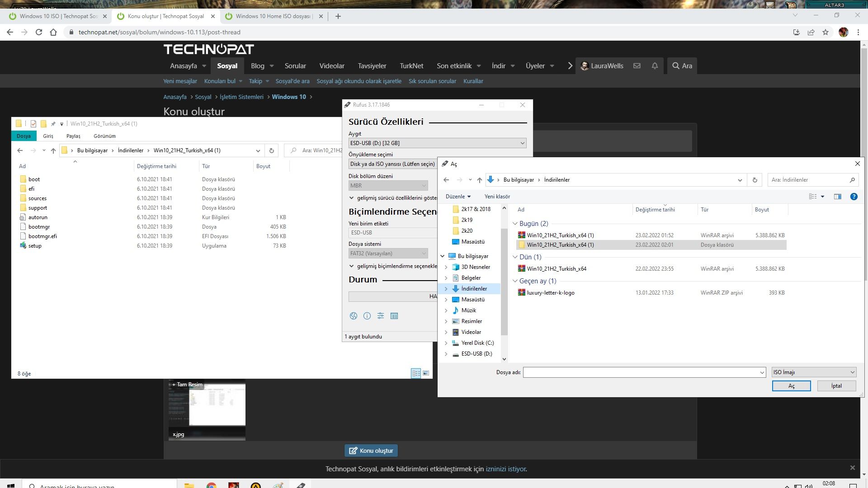Screen dimensions: 868x488
Task: Open the Düzenle menu in dialog
Action: coord(458,197)
